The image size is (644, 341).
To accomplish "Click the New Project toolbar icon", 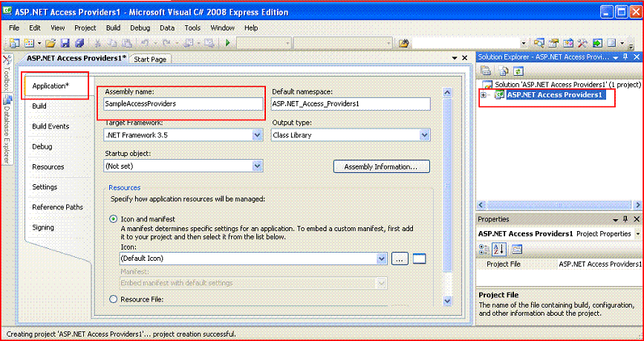I will pyautogui.click(x=15, y=43).
